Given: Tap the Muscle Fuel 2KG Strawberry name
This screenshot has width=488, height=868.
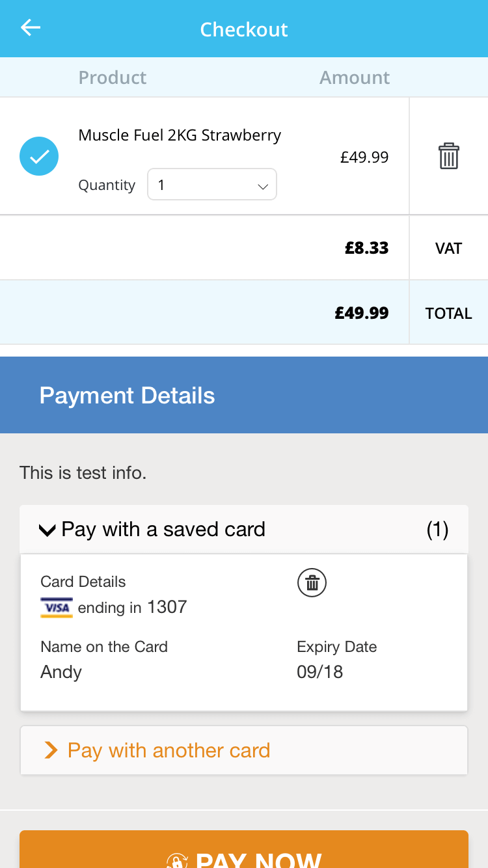Looking at the screenshot, I should click(180, 135).
